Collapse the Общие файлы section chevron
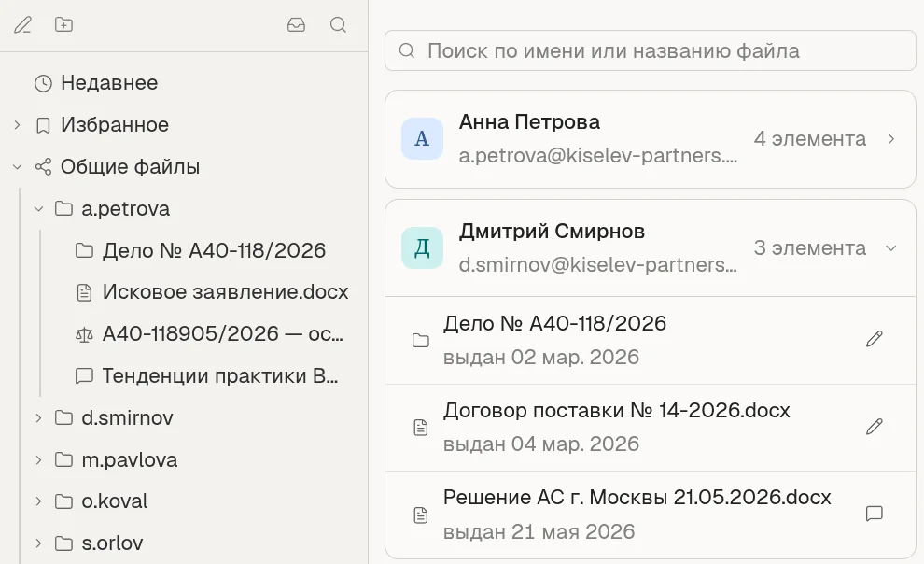Screen dimensions: 924x564 point(17,167)
